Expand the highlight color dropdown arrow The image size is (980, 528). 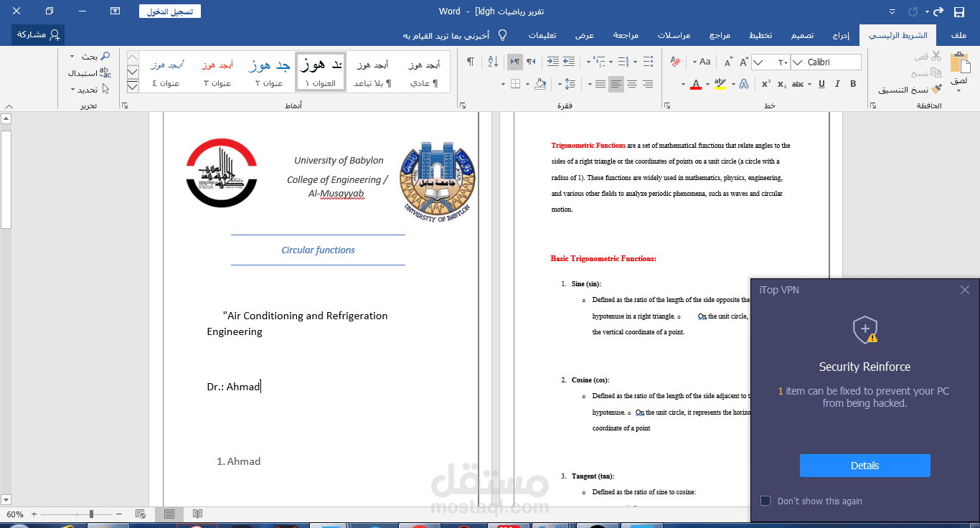708,85
